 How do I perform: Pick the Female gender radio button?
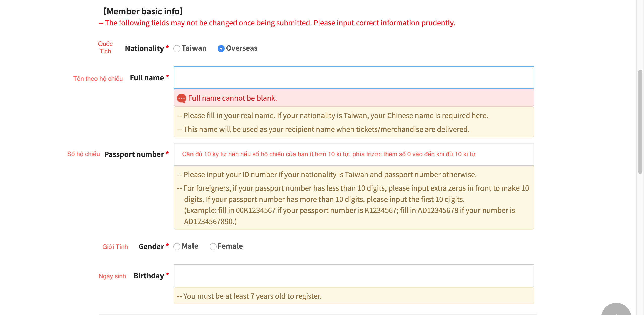(213, 246)
